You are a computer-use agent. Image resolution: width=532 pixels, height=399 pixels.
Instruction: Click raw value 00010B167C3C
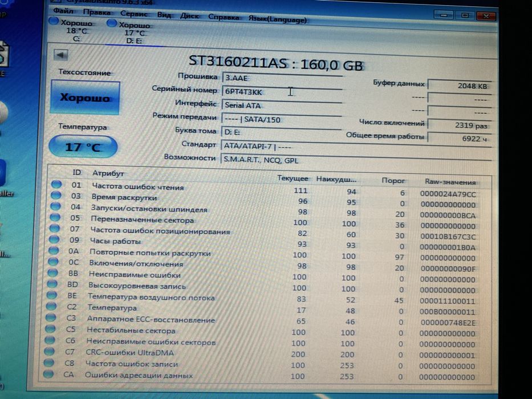tap(448, 237)
